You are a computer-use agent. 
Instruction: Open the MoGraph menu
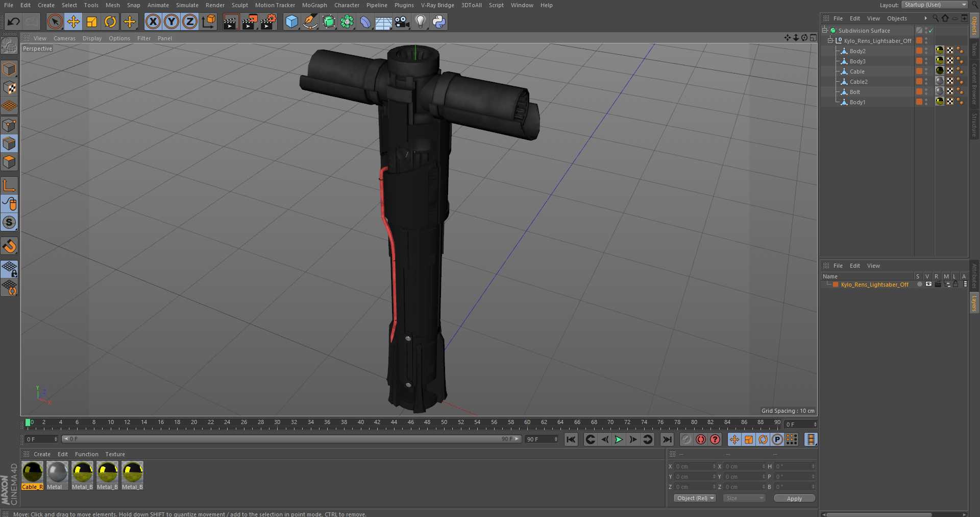[314, 5]
